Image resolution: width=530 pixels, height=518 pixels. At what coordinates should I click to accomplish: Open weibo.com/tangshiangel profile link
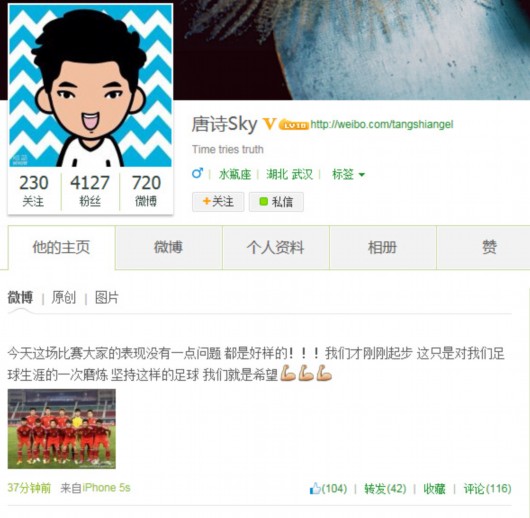pos(382,124)
